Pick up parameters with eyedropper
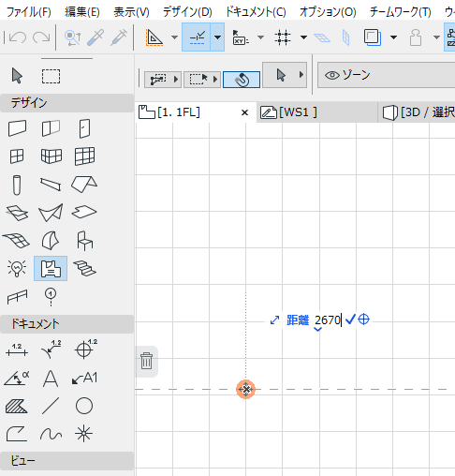 [95, 37]
